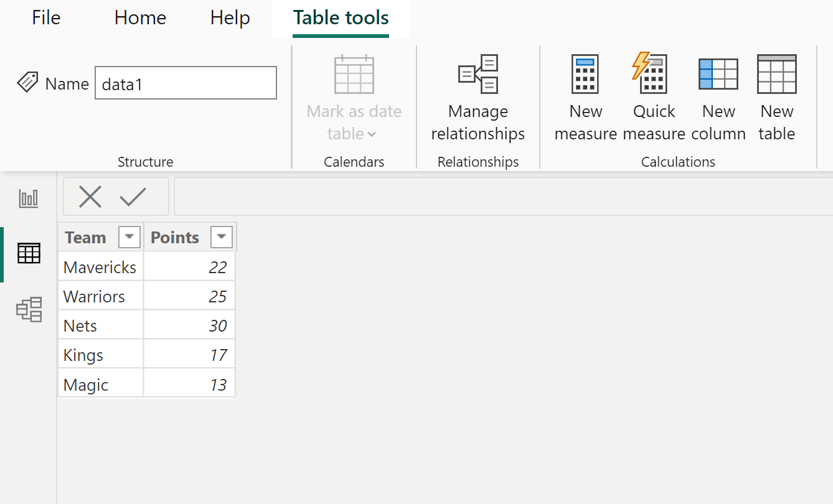Cancel formula with the X icon
Viewport: 833px width, 504px height.
pyautogui.click(x=90, y=197)
